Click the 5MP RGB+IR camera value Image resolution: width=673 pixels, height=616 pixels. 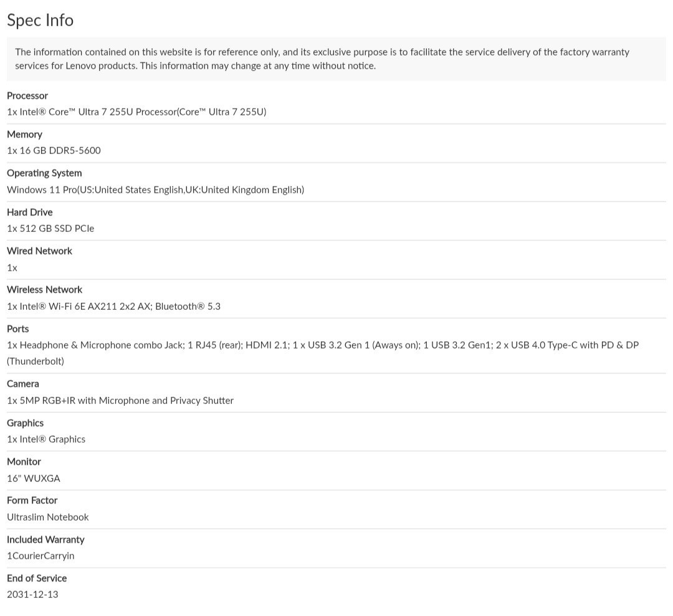[120, 400]
